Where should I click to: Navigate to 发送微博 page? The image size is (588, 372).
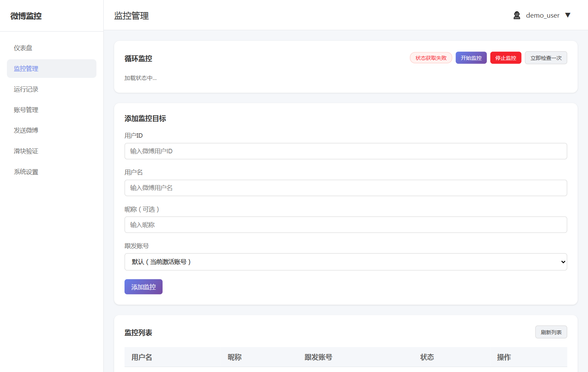pos(52,130)
